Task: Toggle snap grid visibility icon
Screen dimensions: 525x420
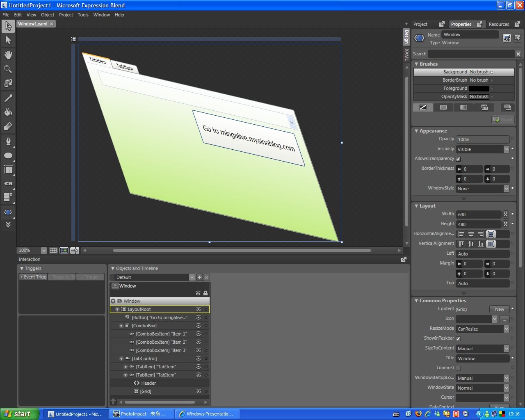Action: 53,250
